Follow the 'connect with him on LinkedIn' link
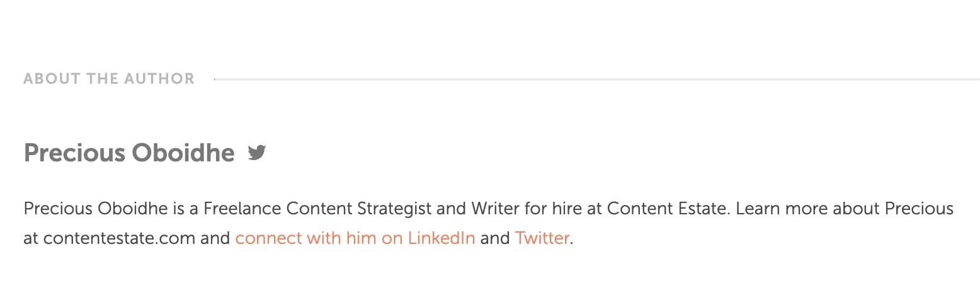This screenshot has width=980, height=295. tap(355, 239)
